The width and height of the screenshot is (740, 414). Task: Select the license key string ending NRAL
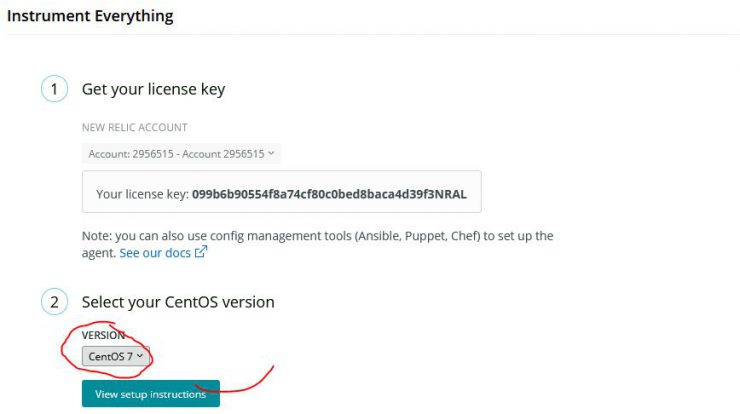[x=329, y=194]
